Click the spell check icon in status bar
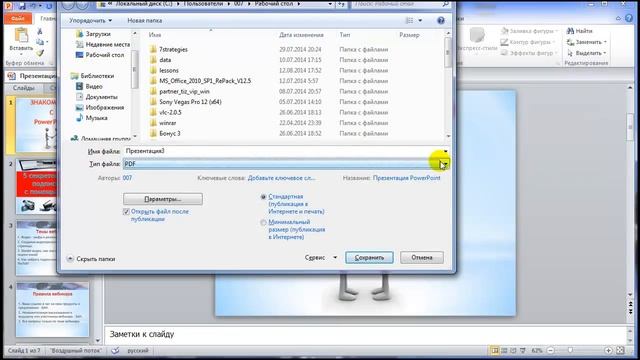Screen dimensions: 640x360 tap(116, 351)
